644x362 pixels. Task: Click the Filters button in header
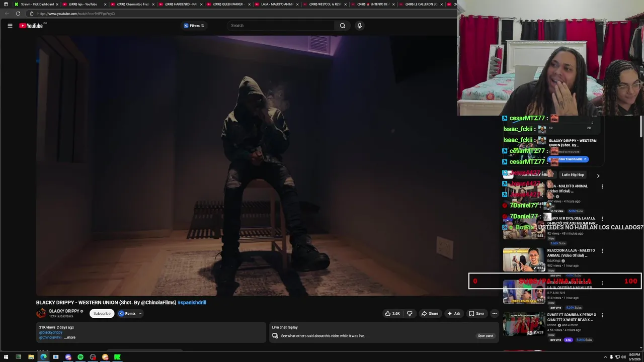pos(194,26)
